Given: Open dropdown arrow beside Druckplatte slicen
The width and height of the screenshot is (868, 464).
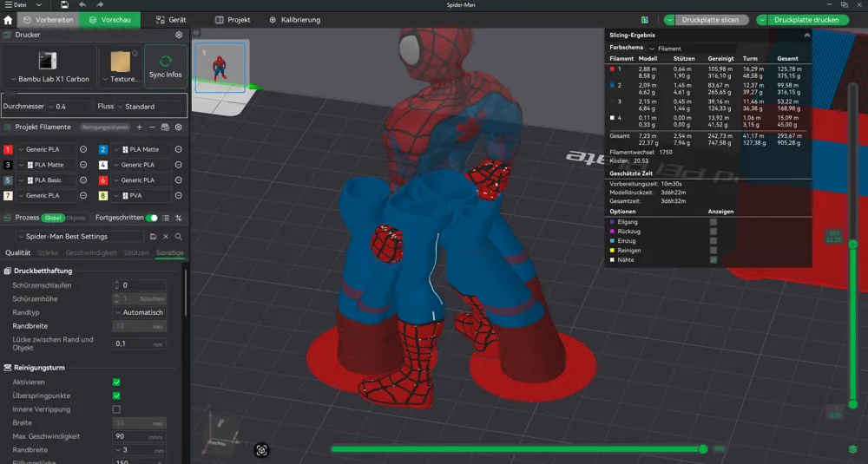Looking at the screenshot, I should (x=670, y=20).
